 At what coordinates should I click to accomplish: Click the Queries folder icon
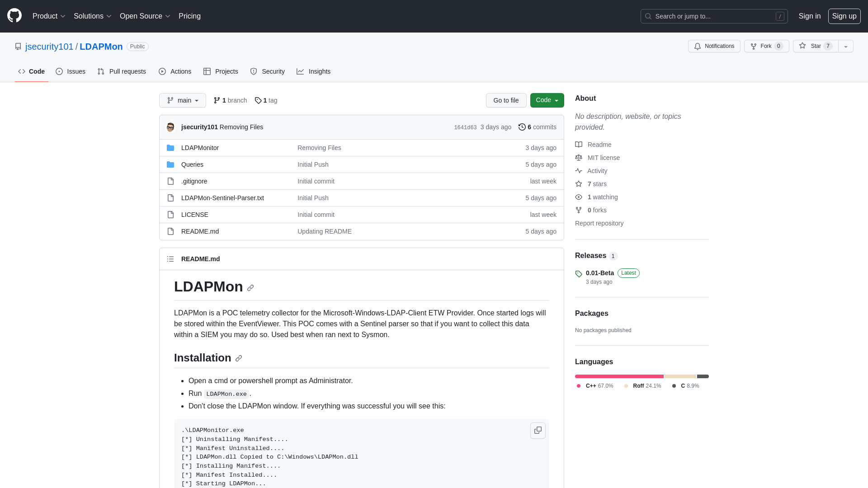(x=170, y=164)
